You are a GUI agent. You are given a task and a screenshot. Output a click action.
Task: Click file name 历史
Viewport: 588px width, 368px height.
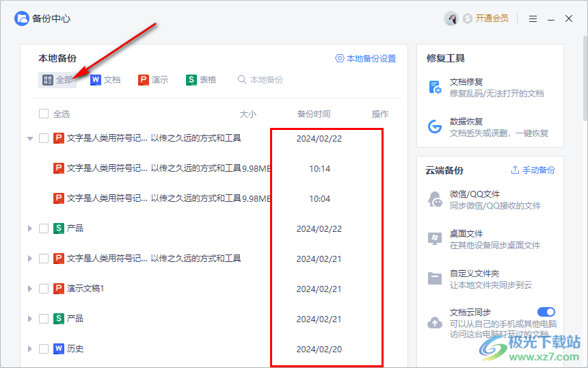tap(75, 348)
